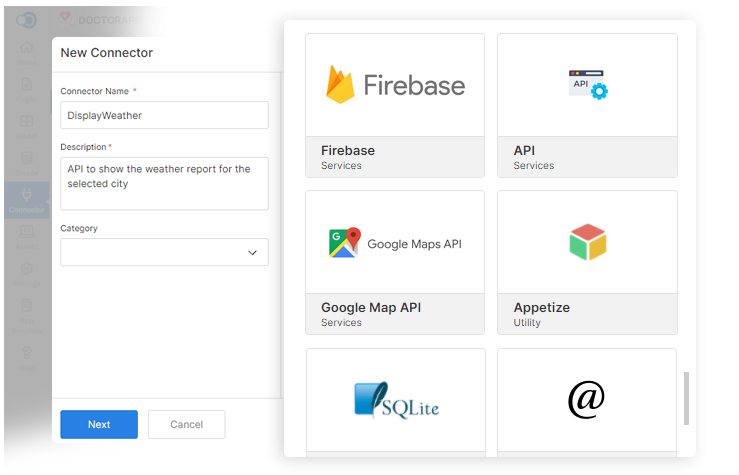Viewport: 739px width, 475px height.
Task: Open the Category dropdown
Action: (x=164, y=252)
